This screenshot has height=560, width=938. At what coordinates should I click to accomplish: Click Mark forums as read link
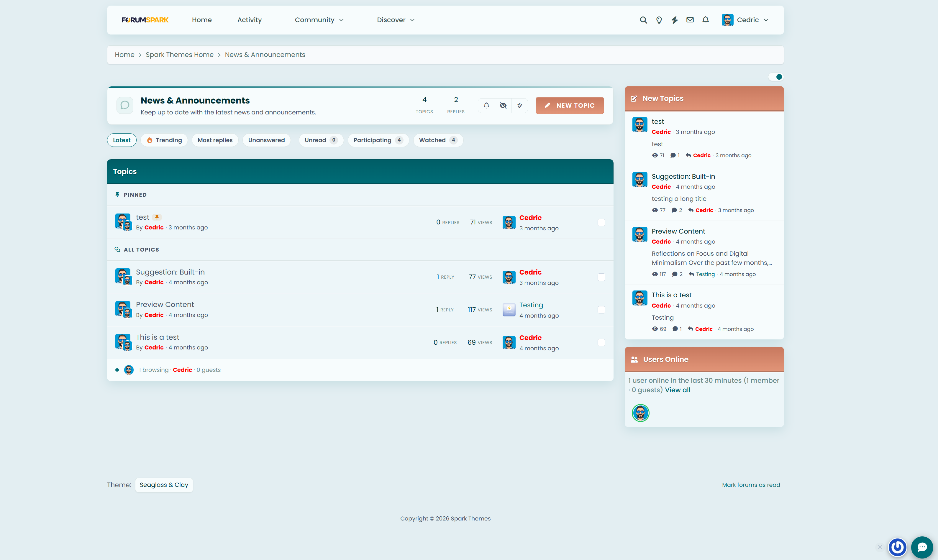click(751, 485)
